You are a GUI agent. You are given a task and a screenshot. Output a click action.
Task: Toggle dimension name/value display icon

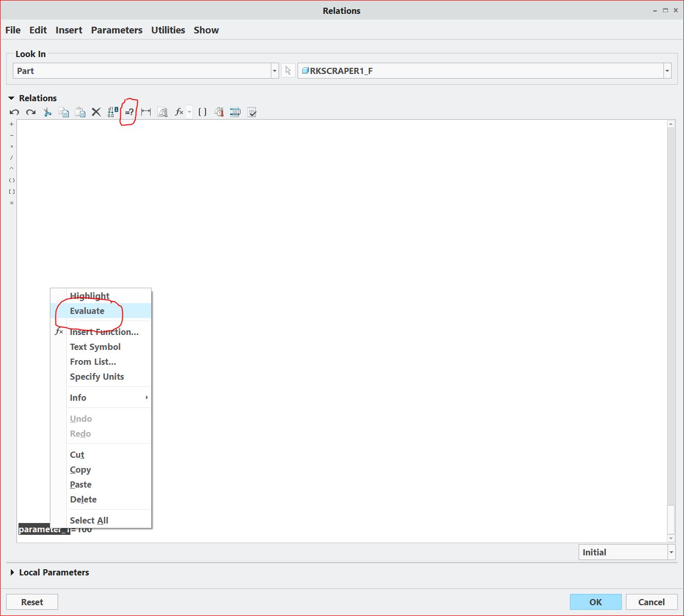[111, 111]
